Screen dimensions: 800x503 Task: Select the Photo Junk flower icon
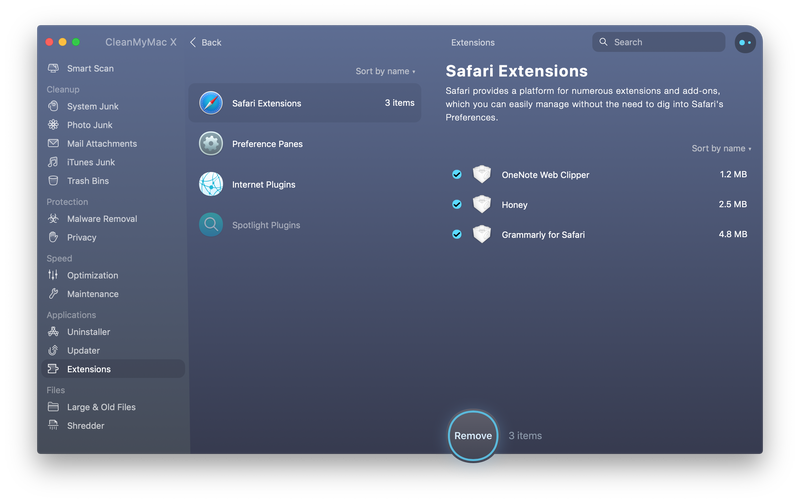pyautogui.click(x=53, y=124)
